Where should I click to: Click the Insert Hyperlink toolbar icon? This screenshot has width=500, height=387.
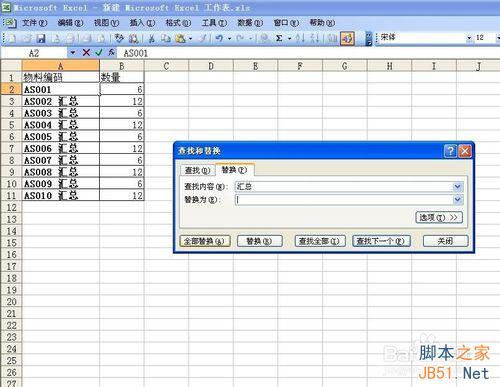pyautogui.click(x=264, y=38)
